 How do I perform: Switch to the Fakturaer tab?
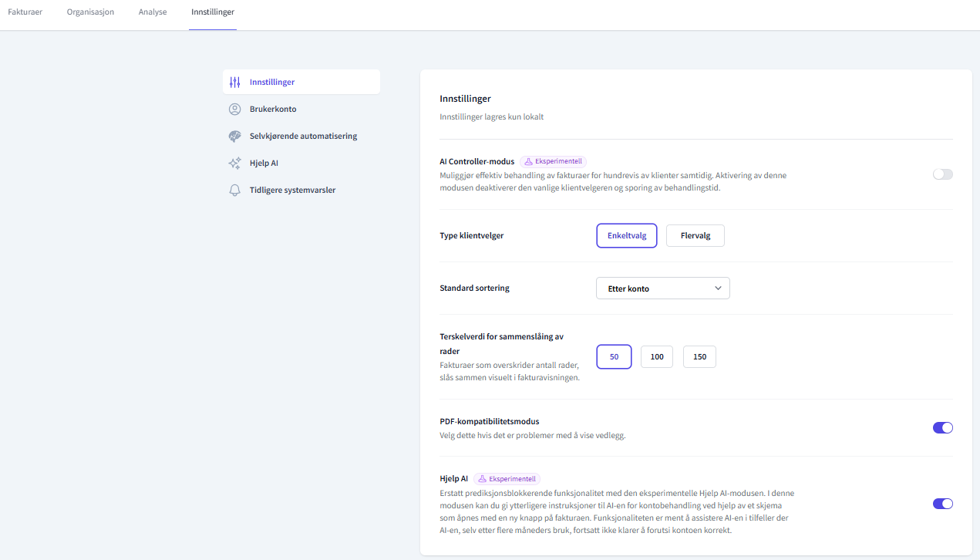[x=25, y=12]
